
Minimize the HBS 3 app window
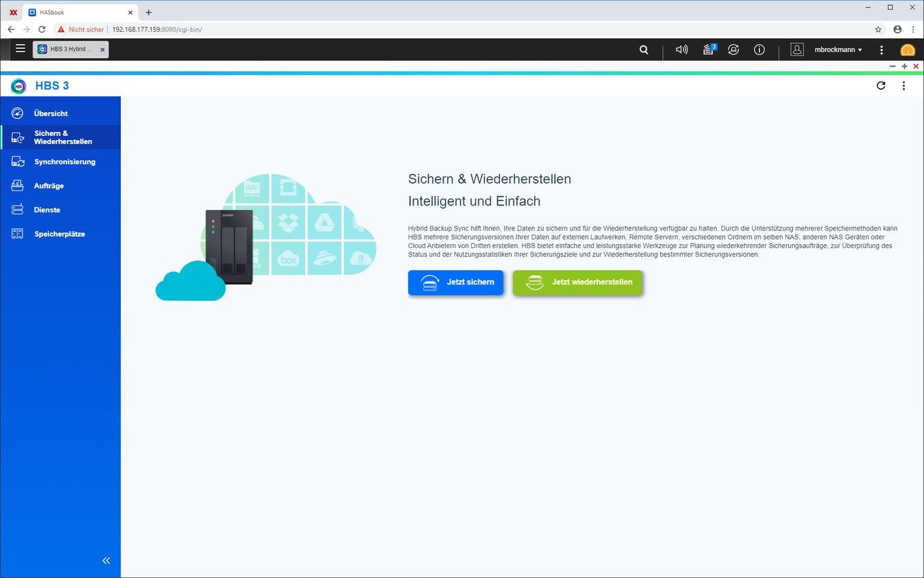tap(893, 66)
